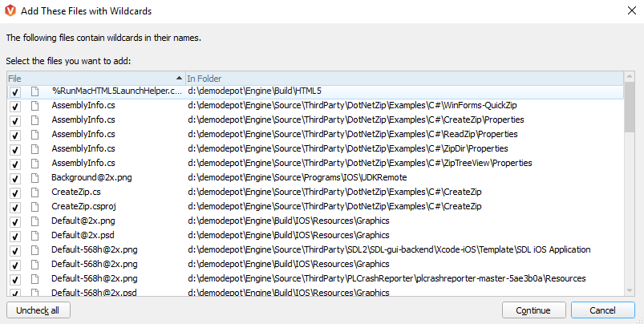
Task: Click folder path ending in plcrashreporter-master-5ae3b0a\Resources
Action: (387, 279)
